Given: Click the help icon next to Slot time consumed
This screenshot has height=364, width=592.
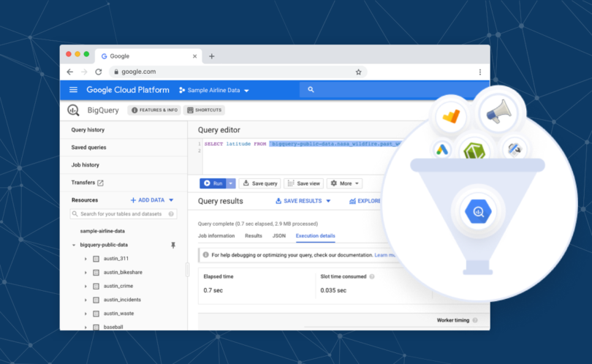Looking at the screenshot, I should click(372, 277).
